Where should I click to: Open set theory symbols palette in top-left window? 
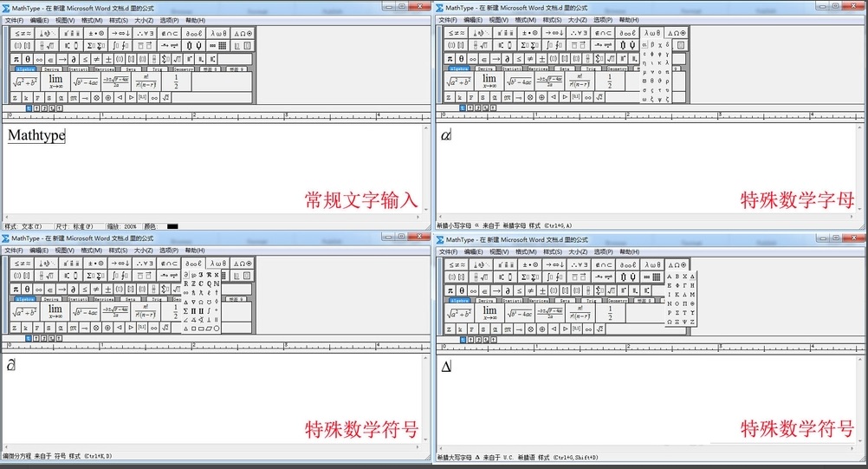(169, 33)
